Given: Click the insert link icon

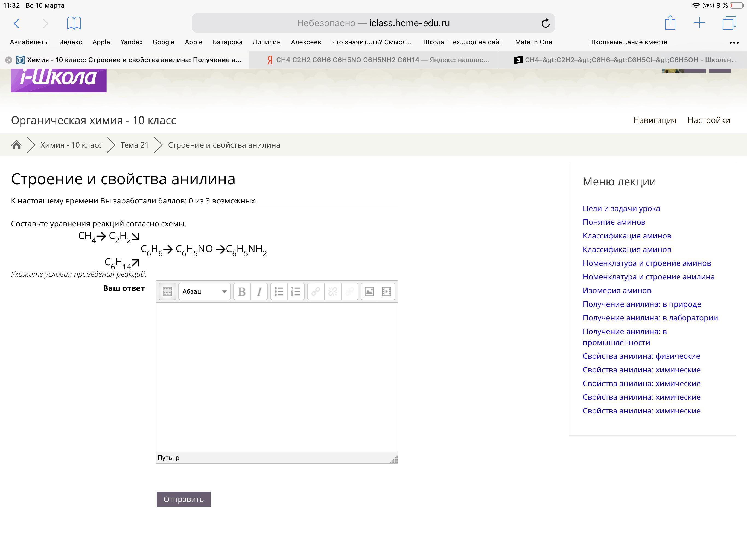Looking at the screenshot, I should (x=316, y=291).
